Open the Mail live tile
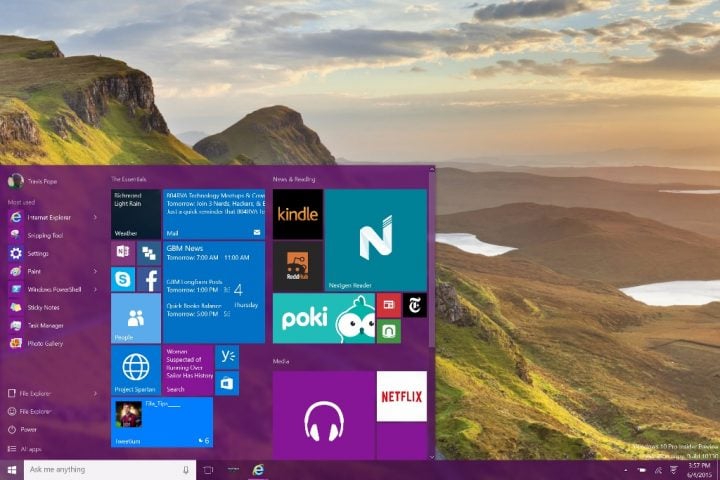This screenshot has width=720, height=480. [214, 214]
